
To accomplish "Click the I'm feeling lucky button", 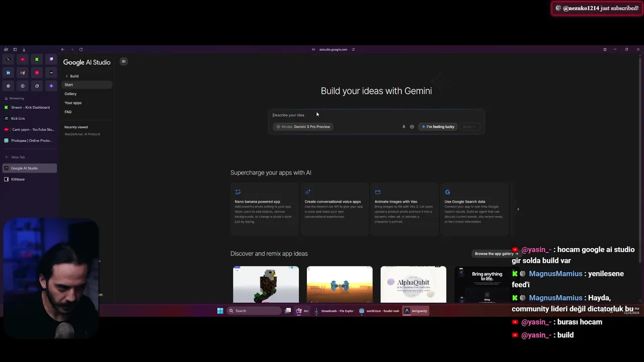I will point(438,127).
